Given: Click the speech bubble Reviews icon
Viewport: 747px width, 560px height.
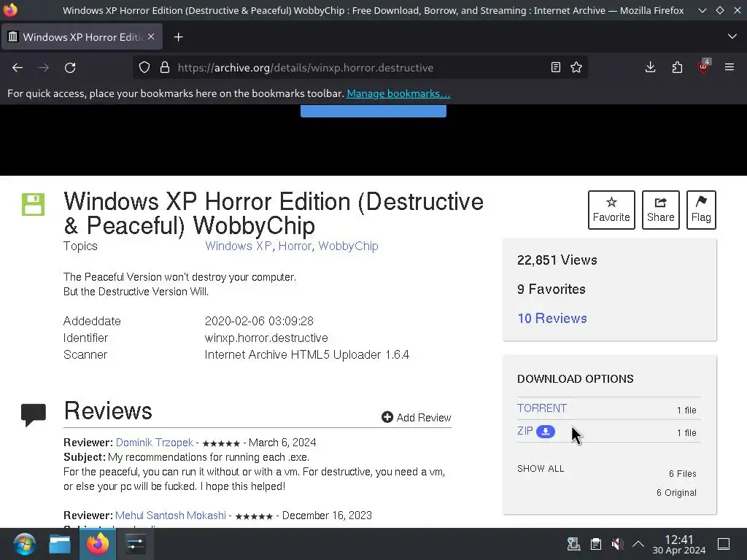Looking at the screenshot, I should pos(34,415).
